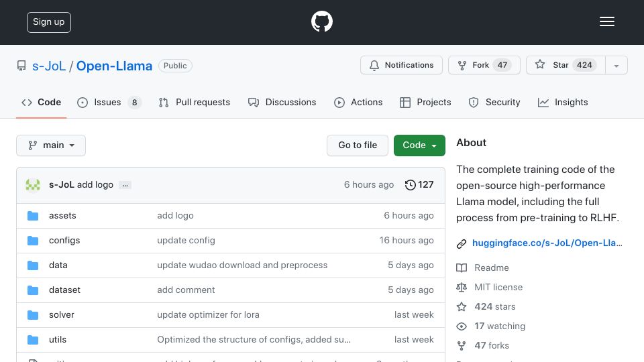Open the data folder
The width and height of the screenshot is (644, 362).
pos(58,265)
